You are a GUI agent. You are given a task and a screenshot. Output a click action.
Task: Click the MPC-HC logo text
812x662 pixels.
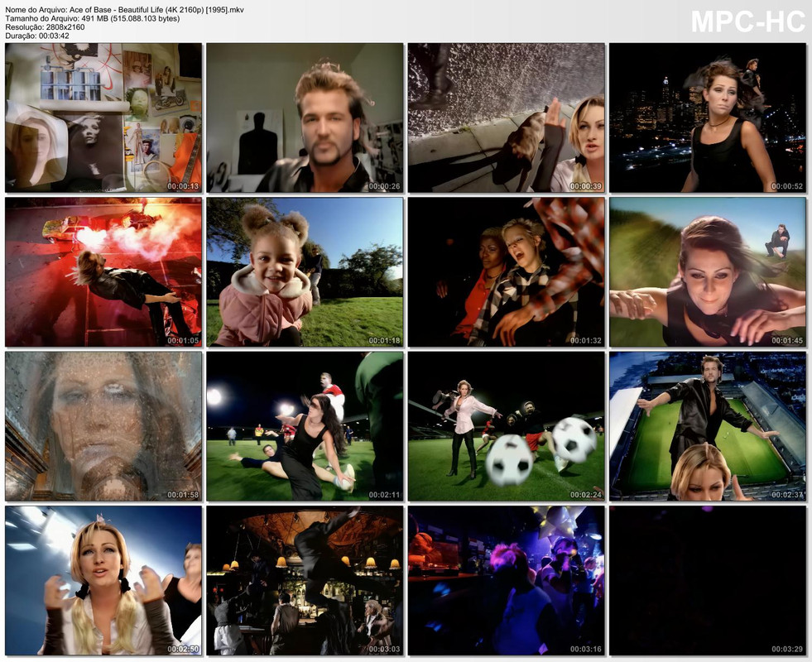click(x=747, y=22)
